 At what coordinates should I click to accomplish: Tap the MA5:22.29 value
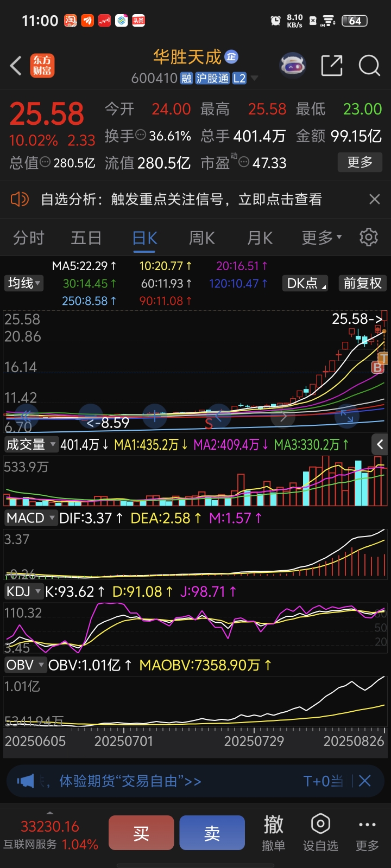[84, 266]
